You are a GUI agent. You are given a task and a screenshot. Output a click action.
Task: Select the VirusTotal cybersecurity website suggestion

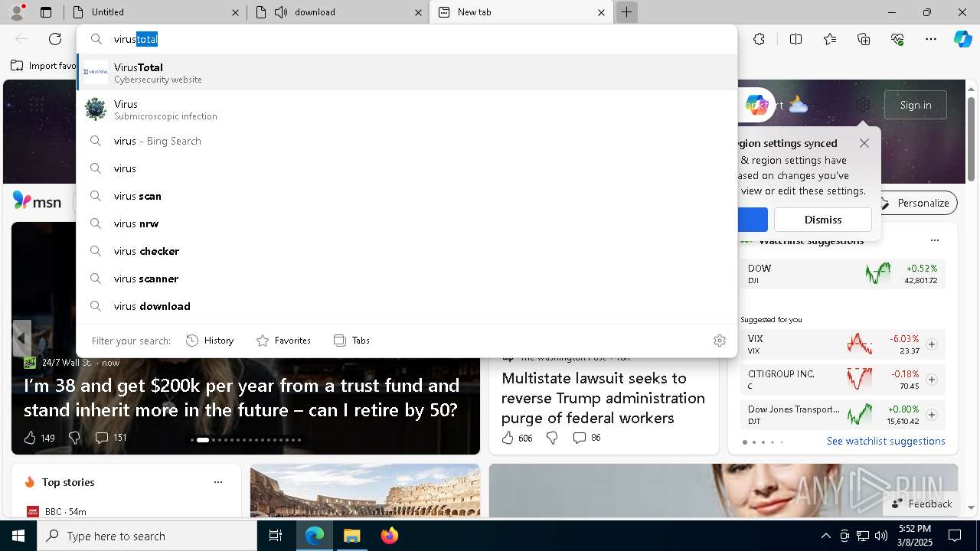point(407,73)
